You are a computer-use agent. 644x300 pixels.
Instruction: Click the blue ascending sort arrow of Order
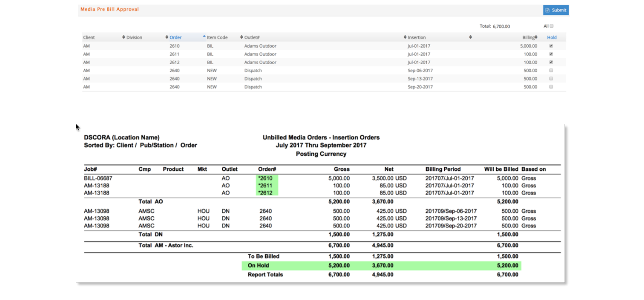pyautogui.click(x=204, y=36)
